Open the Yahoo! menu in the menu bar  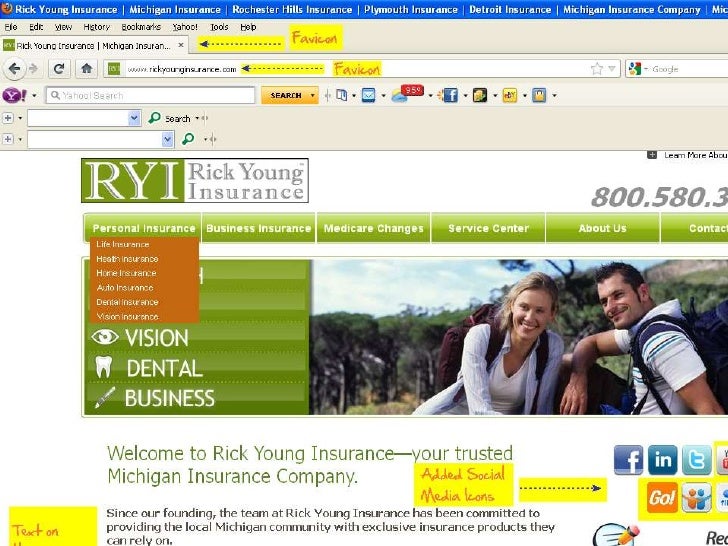click(185, 27)
